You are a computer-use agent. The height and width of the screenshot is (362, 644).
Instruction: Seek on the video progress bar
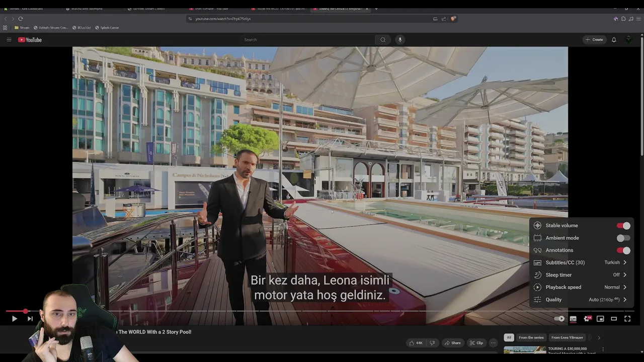pyautogui.click(x=322, y=311)
